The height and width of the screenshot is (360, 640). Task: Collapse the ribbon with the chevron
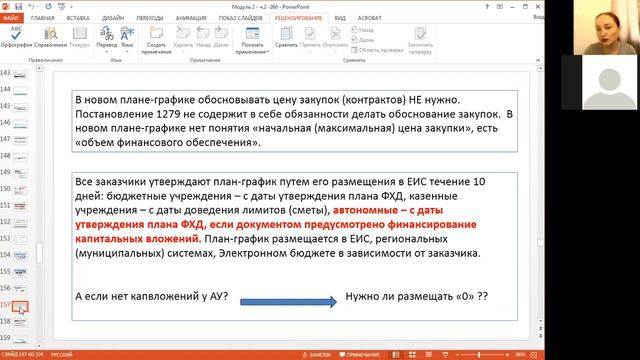pos(538,60)
